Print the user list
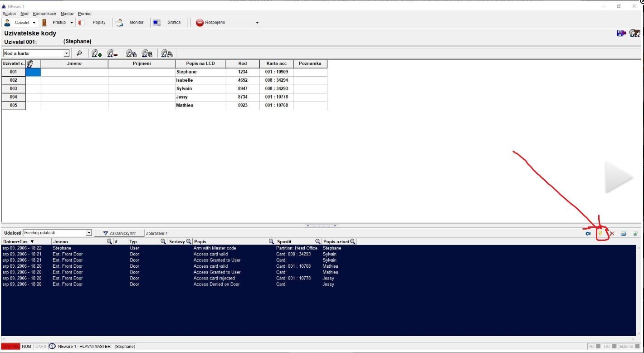This screenshot has width=644, height=353. [167, 53]
